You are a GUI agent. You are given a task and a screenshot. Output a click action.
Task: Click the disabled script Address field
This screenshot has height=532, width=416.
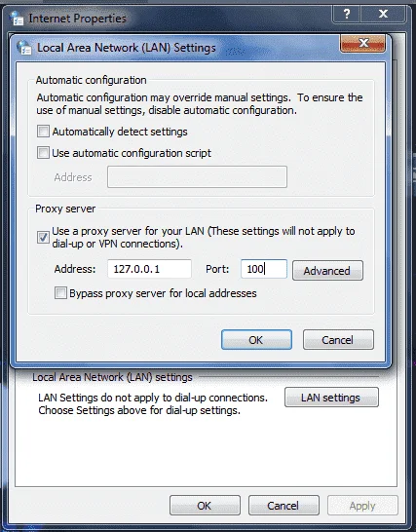pos(197,176)
